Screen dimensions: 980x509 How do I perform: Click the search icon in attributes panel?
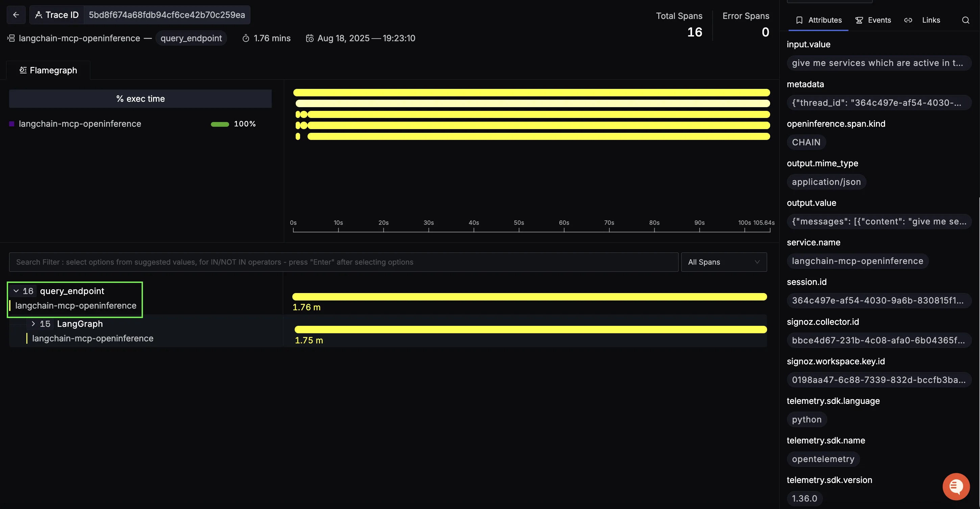[965, 20]
